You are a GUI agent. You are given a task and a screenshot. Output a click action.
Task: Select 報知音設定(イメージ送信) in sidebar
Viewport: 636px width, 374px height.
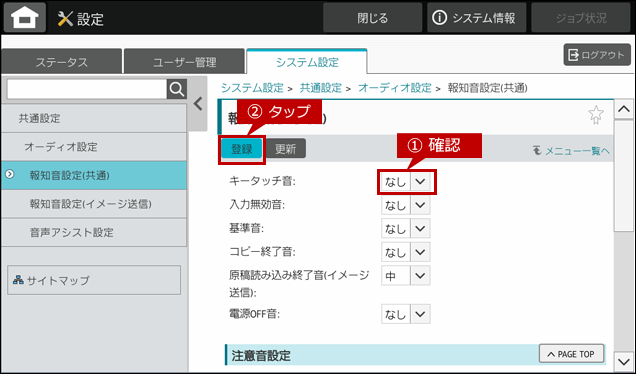point(94,204)
